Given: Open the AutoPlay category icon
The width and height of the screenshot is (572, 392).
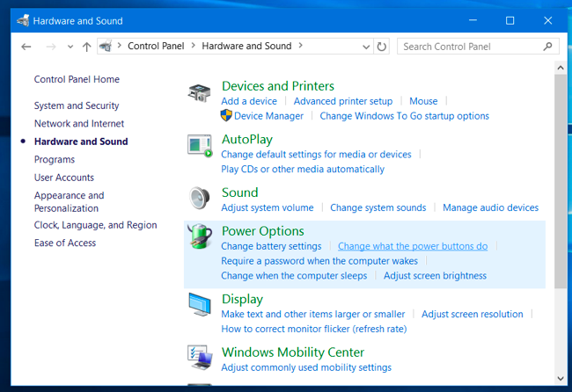Looking at the screenshot, I should [x=200, y=146].
